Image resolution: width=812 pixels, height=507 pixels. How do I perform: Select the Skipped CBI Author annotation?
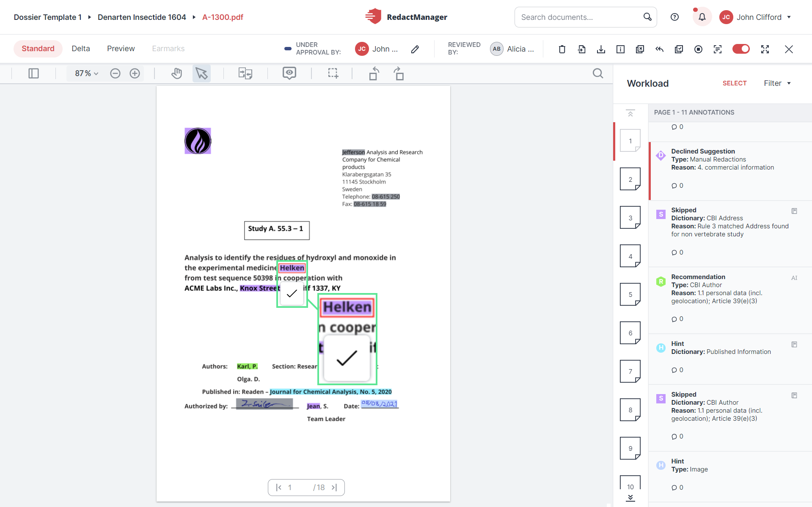click(730, 418)
